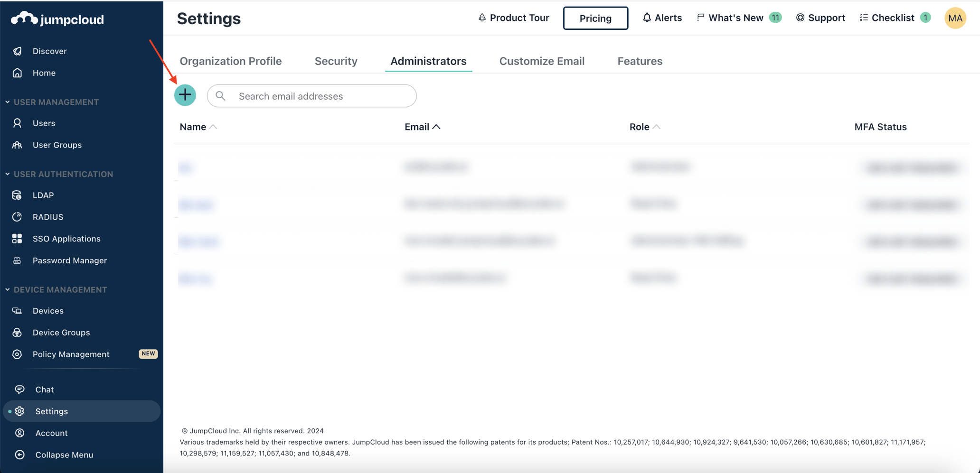Screen dimensions: 980x473
Task: Click the search email addresses field
Action: pos(311,96)
